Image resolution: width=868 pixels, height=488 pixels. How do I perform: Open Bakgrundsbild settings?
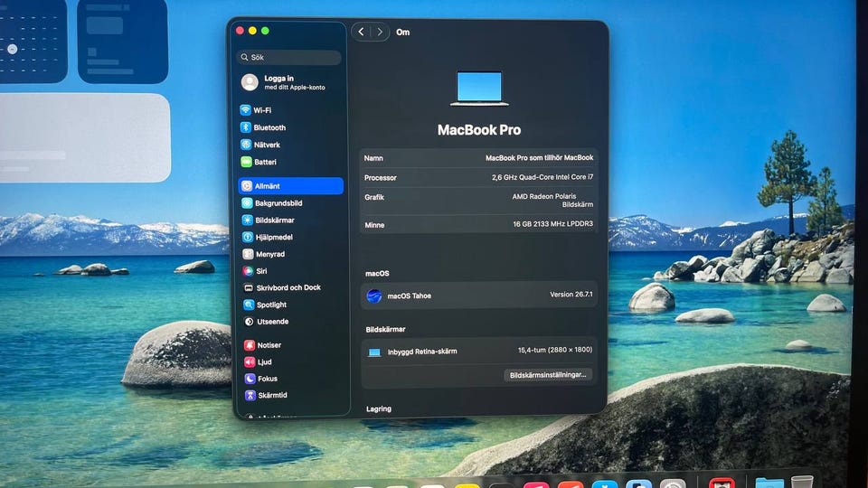(x=290, y=203)
